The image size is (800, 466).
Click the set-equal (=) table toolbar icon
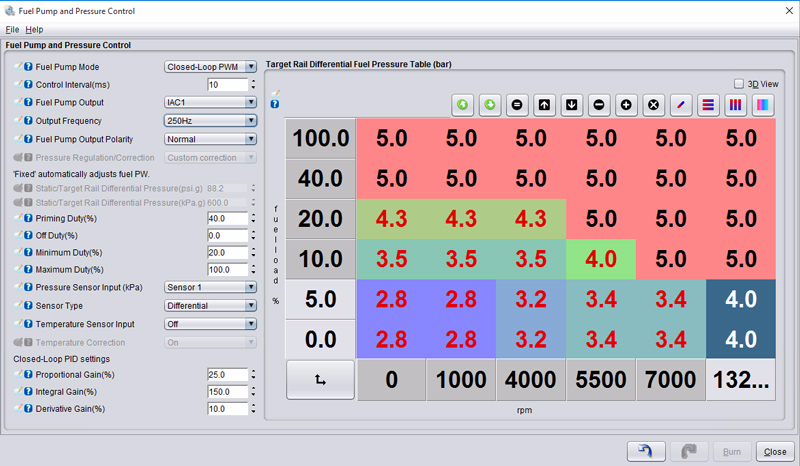[x=518, y=104]
